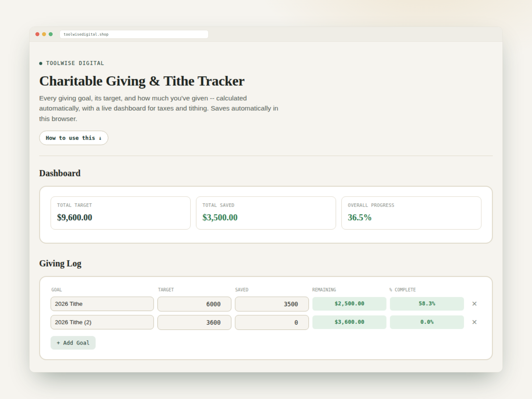Add a new goal with Add Goal
Screen dimensions: 532x399
pyautogui.click(x=73, y=343)
